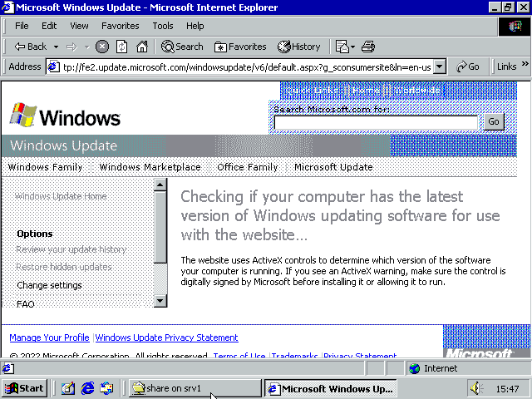Expand the Mail button dropdown arrow
Image resolution: width=532 pixels, height=399 pixels.
[x=352, y=47]
